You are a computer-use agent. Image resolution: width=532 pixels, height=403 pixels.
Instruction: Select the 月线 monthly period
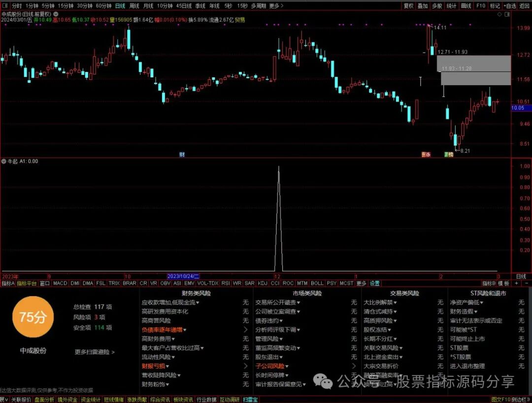pos(148,6)
